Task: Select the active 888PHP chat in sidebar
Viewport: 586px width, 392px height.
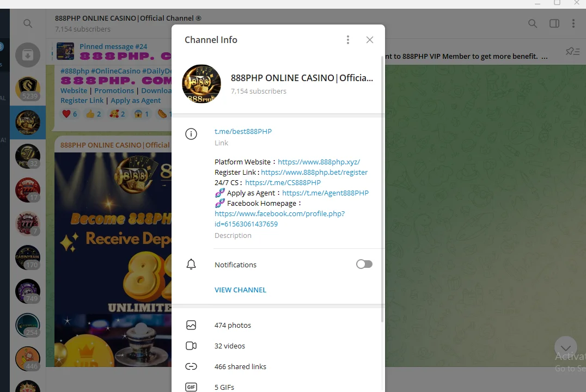Action: [28, 122]
